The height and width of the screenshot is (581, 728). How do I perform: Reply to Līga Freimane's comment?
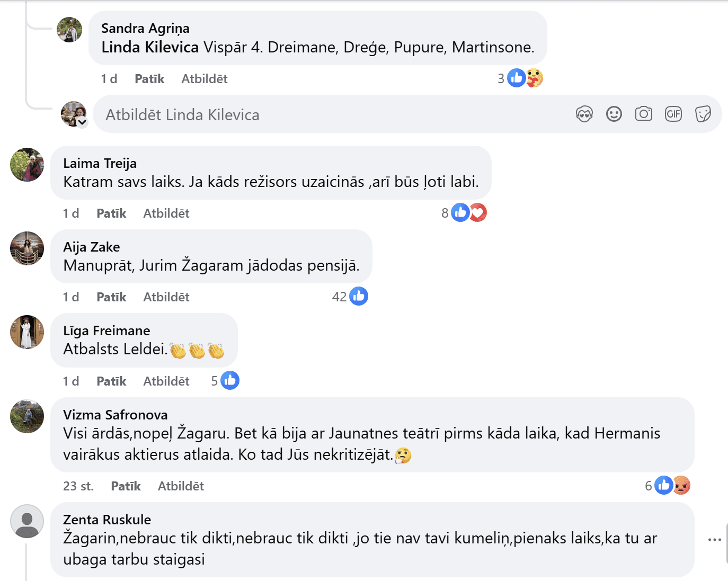tap(166, 381)
